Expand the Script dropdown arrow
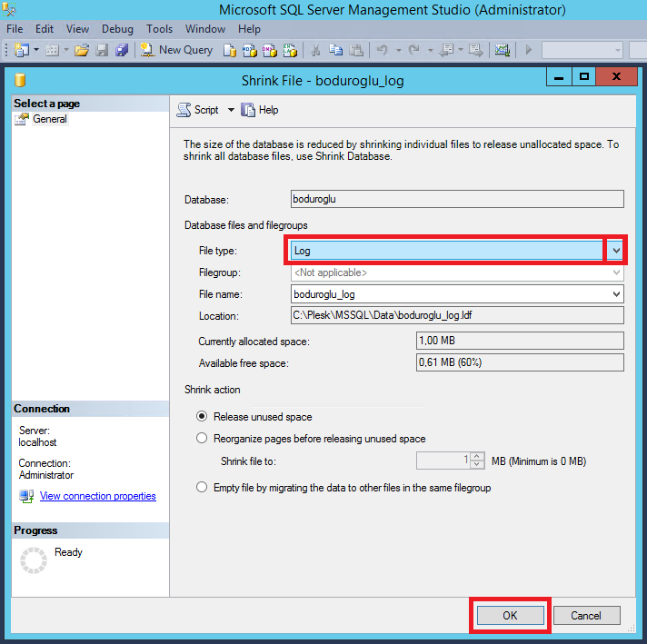This screenshot has height=644, width=647. coord(231,110)
